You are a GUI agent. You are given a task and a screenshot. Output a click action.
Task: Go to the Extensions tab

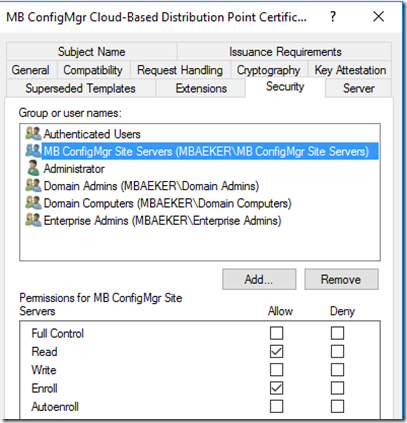tap(201, 88)
